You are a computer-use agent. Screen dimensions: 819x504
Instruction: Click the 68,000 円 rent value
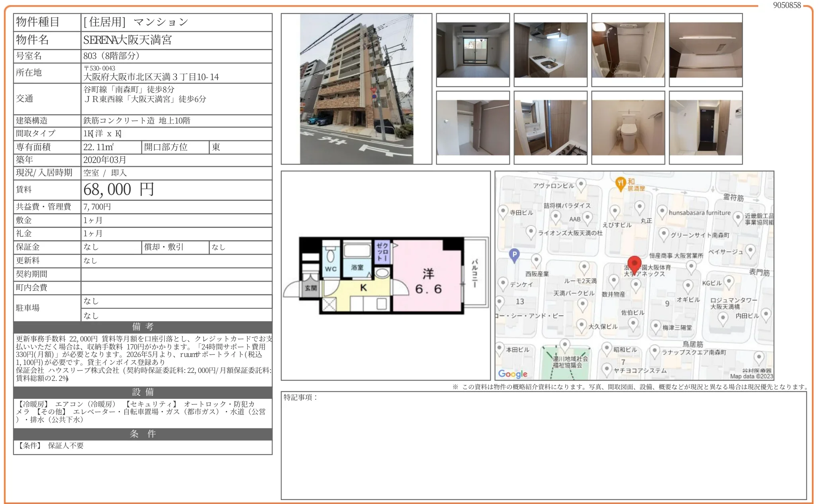tap(119, 190)
